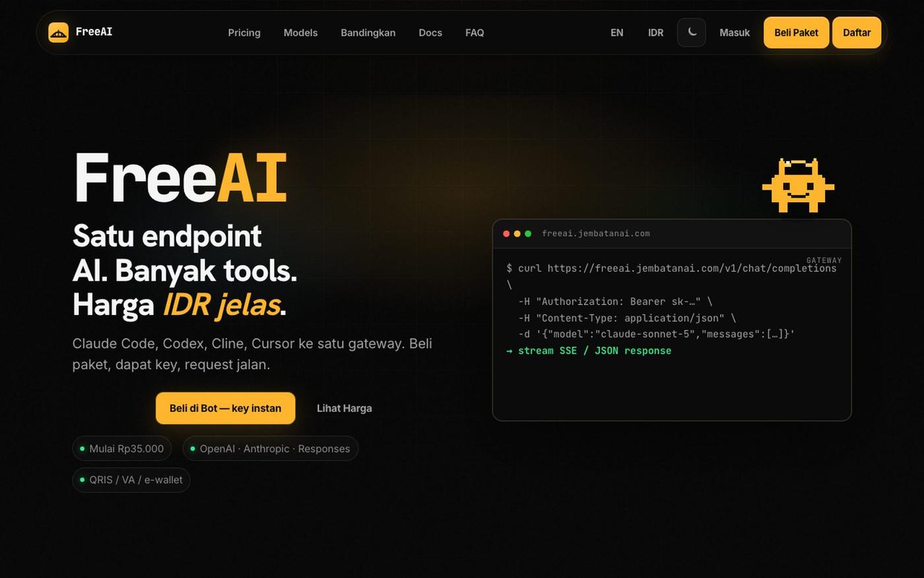Open the Models nav link
Viewport: 924px width, 578px height.
[300, 32]
